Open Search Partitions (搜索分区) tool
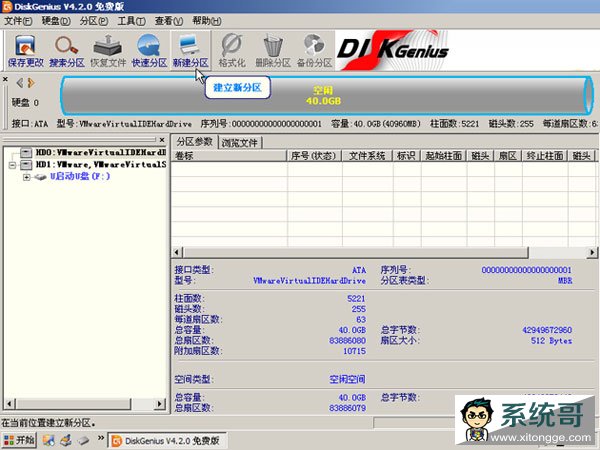The height and width of the screenshot is (450, 600). click(67, 51)
